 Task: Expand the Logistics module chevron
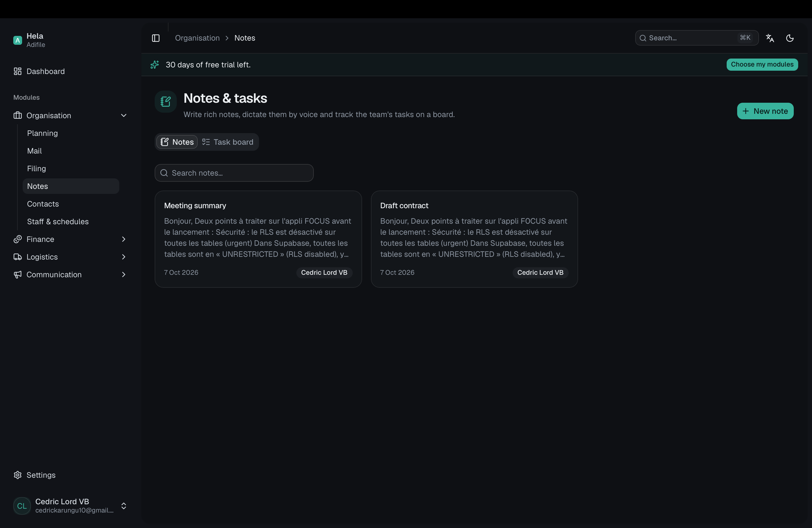tap(123, 257)
